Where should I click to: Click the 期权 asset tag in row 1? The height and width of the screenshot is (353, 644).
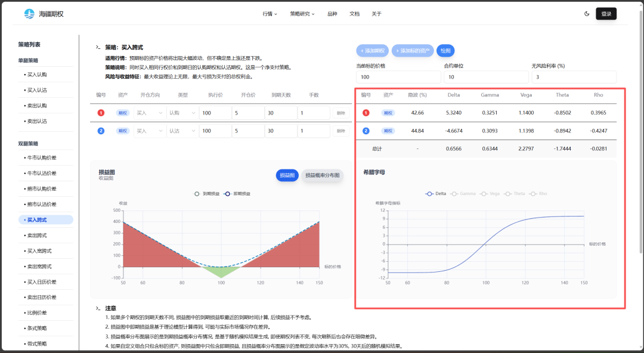point(122,113)
